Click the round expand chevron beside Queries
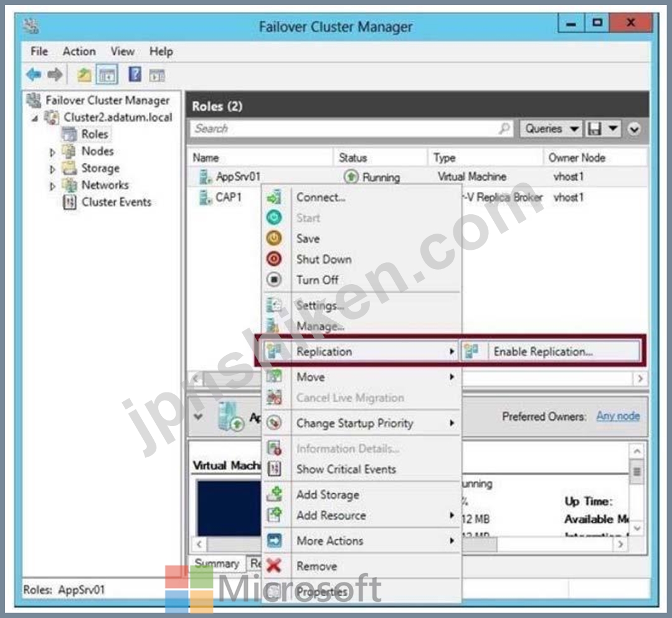The image size is (672, 618). pyautogui.click(x=634, y=128)
